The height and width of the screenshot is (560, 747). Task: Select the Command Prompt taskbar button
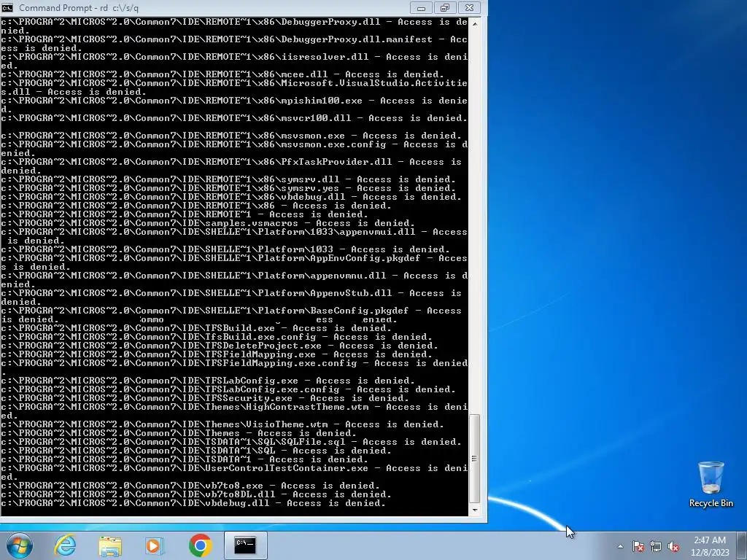coord(245,545)
